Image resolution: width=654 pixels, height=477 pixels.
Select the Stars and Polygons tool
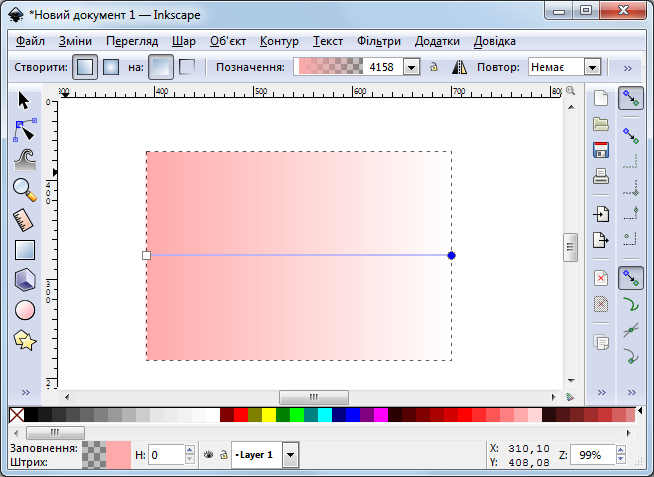[x=25, y=340]
